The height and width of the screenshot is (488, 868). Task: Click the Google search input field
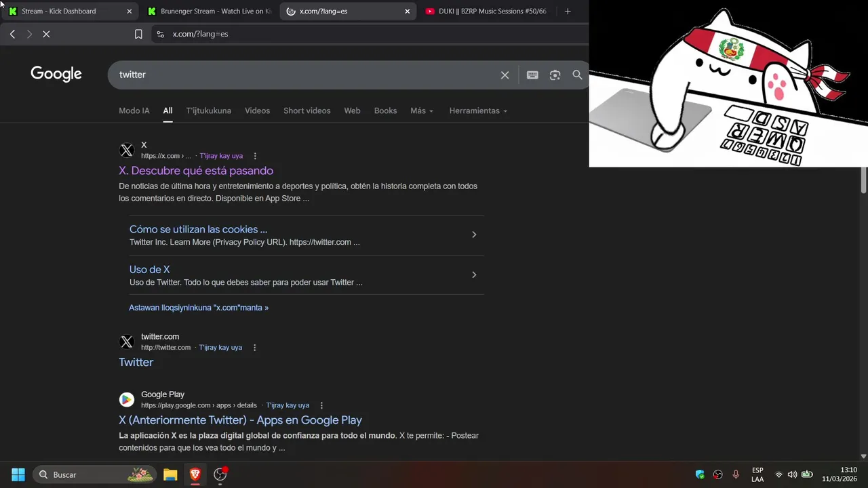[x=304, y=75]
